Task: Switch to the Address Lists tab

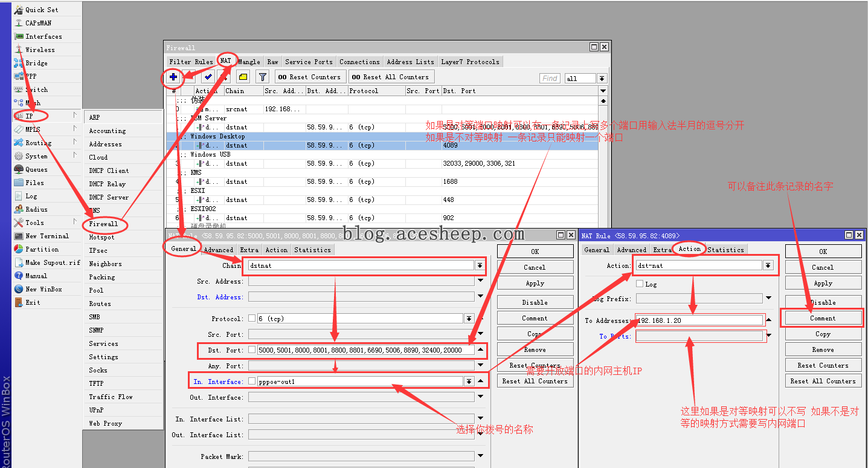Action: point(411,62)
